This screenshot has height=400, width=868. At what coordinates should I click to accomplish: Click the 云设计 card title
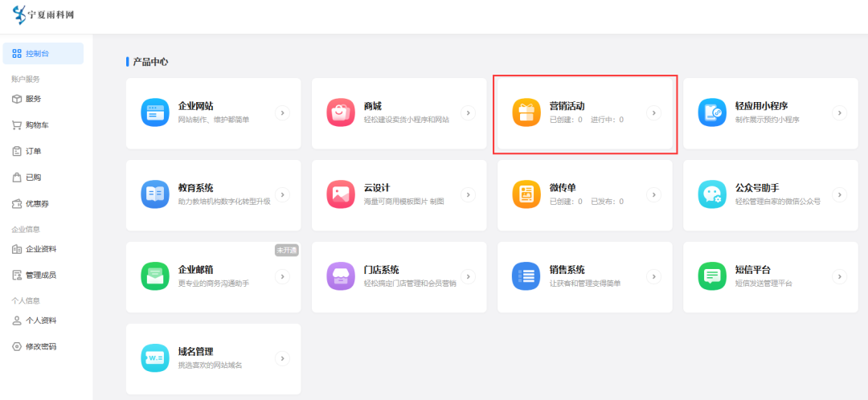[377, 188]
